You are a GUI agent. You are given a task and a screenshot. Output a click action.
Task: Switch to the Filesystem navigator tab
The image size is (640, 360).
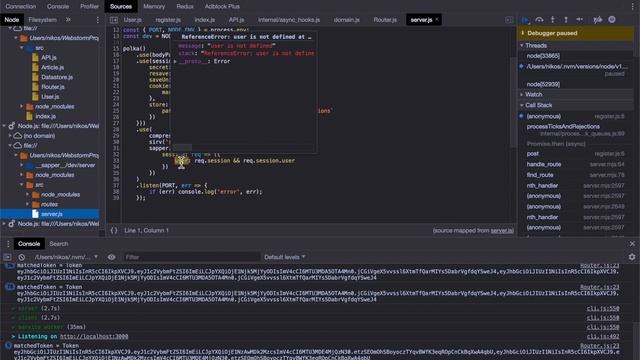pos(42,20)
